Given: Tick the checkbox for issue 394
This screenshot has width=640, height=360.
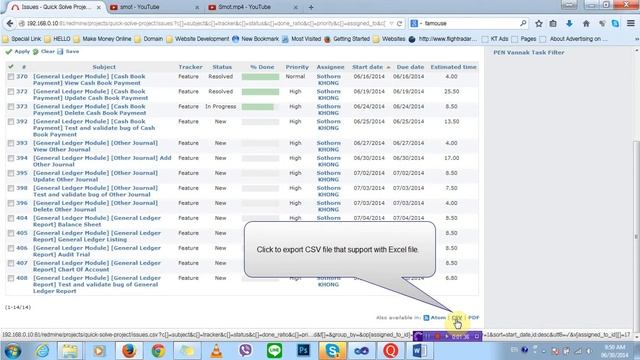Looking at the screenshot, I should pos(11,158).
